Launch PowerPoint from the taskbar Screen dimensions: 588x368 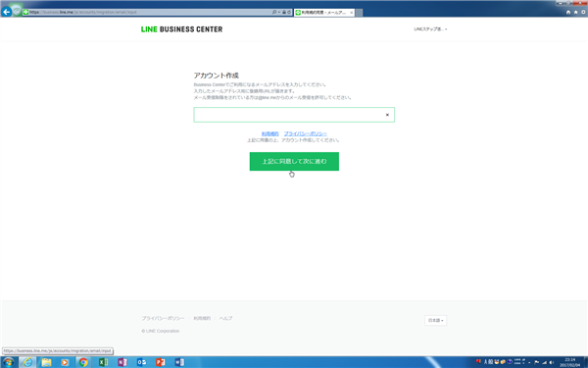click(x=161, y=362)
